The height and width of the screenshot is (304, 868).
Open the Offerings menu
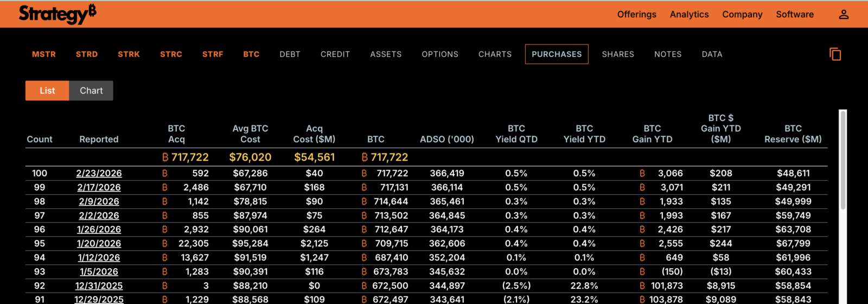tap(637, 15)
